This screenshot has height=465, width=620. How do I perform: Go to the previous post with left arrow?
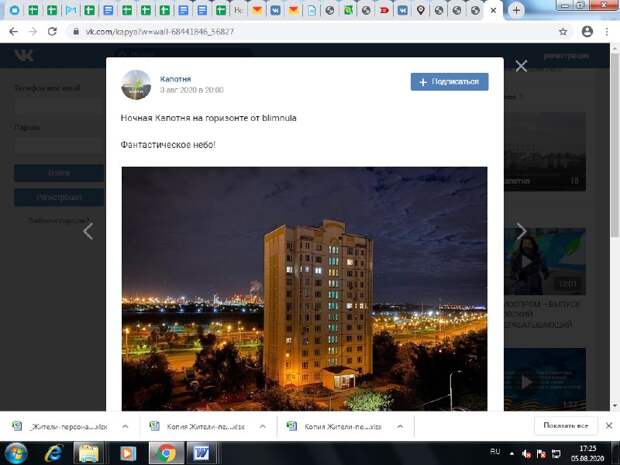point(88,231)
